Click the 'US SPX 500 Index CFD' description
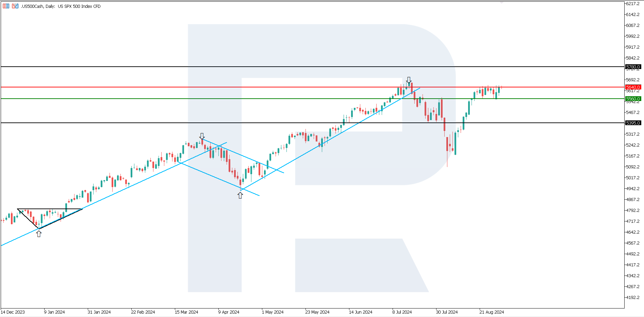Viewport: 644px width, 317px height. (79, 6)
